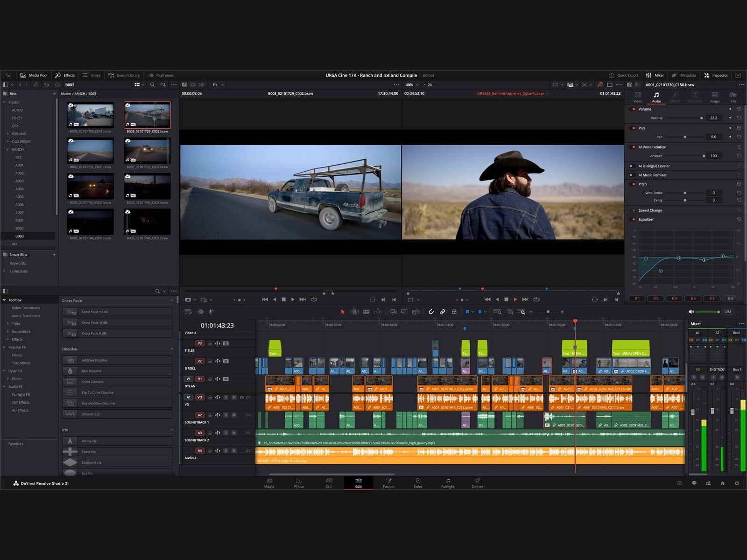This screenshot has height=560, width=747.
Task: Switch to the Color page
Action: pyautogui.click(x=418, y=483)
